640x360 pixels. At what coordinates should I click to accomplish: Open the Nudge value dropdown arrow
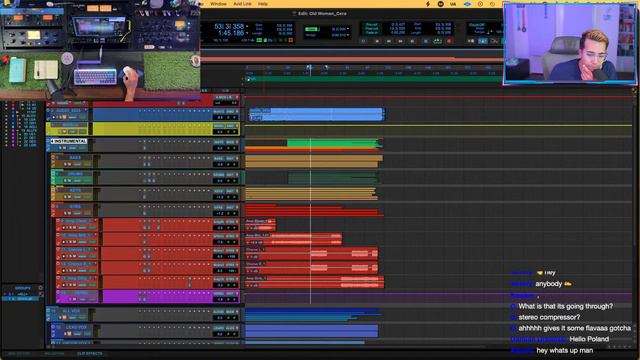click(348, 36)
